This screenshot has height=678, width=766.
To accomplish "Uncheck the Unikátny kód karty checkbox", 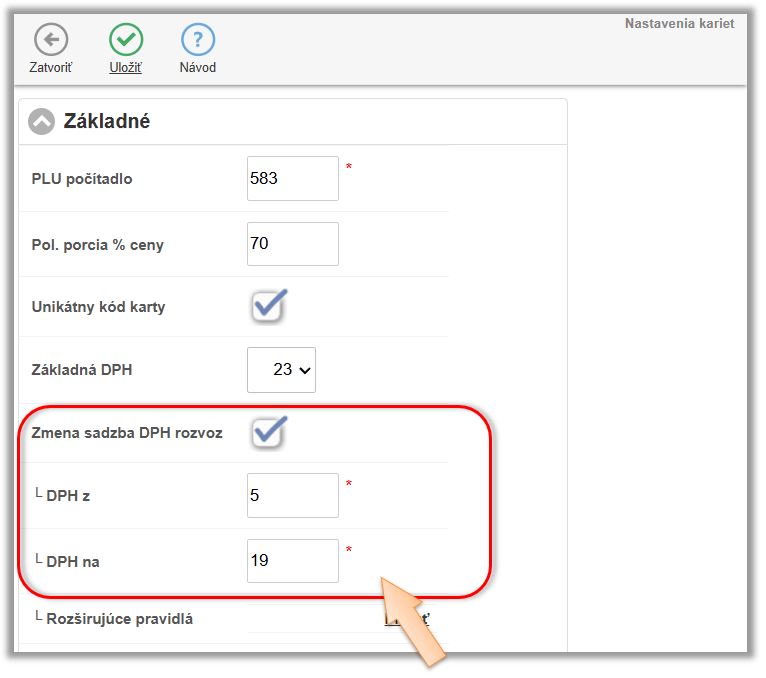I will tap(268, 306).
